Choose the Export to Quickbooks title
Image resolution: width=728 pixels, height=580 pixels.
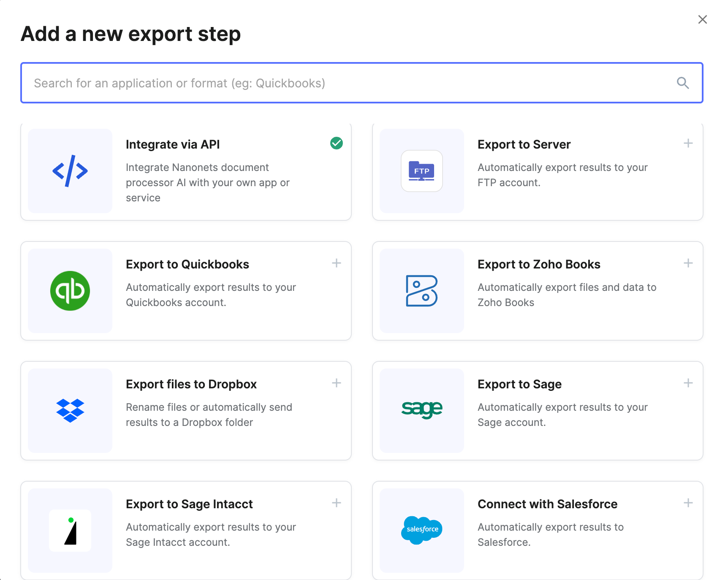pos(187,264)
